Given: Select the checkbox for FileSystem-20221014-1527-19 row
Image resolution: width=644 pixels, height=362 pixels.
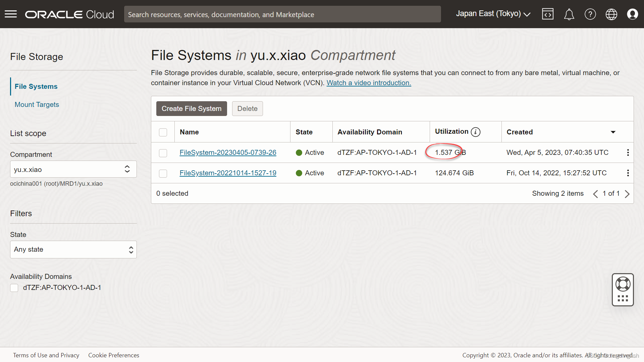Looking at the screenshot, I should coord(163,172).
